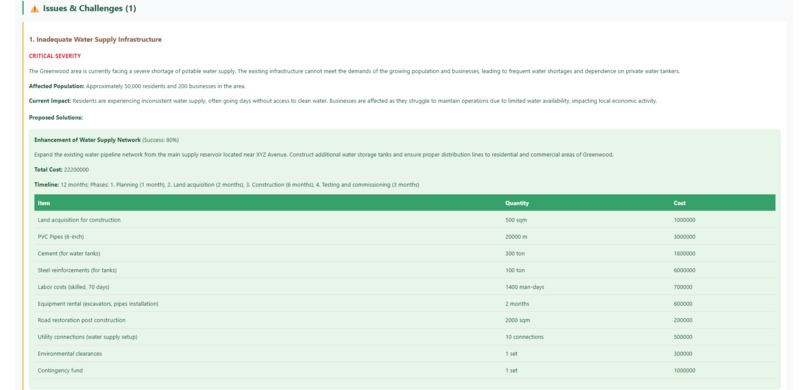806x390 pixels.
Task: Click the sentence "Approximately 50,000 residents and 200 businesses"
Action: coord(166,86)
